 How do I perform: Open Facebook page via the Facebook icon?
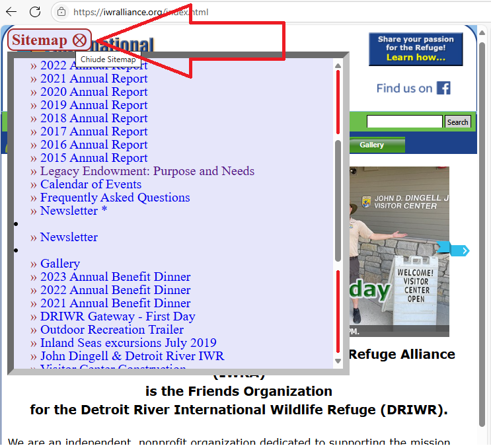tap(443, 88)
